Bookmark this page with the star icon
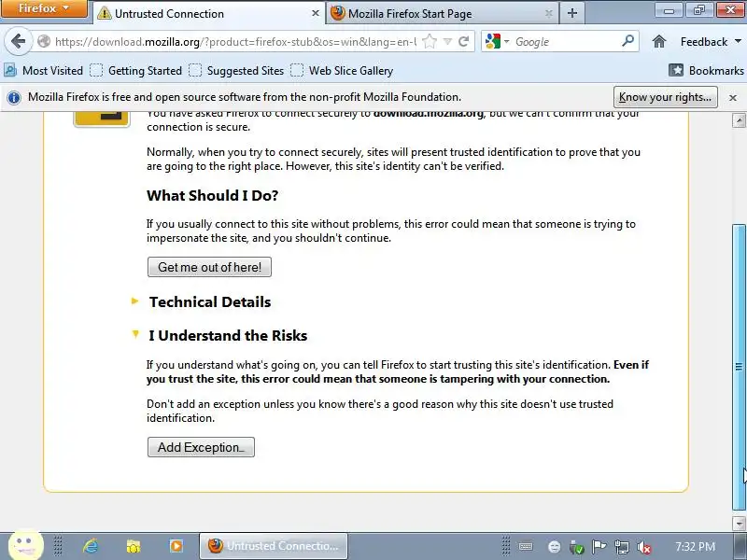The width and height of the screenshot is (747, 560). click(x=430, y=41)
